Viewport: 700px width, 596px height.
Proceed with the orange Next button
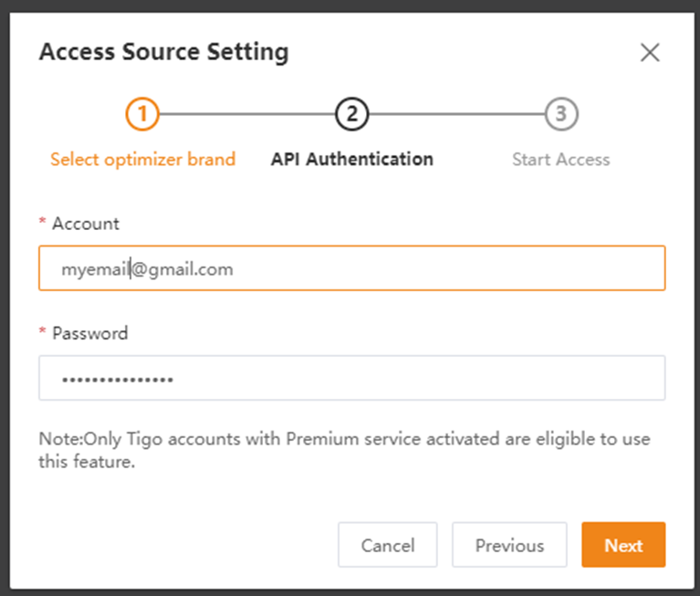(x=623, y=545)
